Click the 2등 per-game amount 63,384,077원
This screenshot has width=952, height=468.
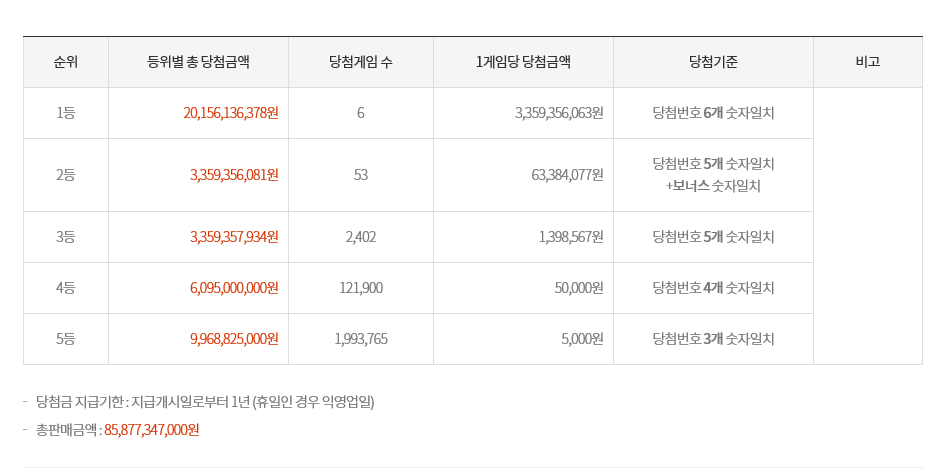tap(567, 175)
